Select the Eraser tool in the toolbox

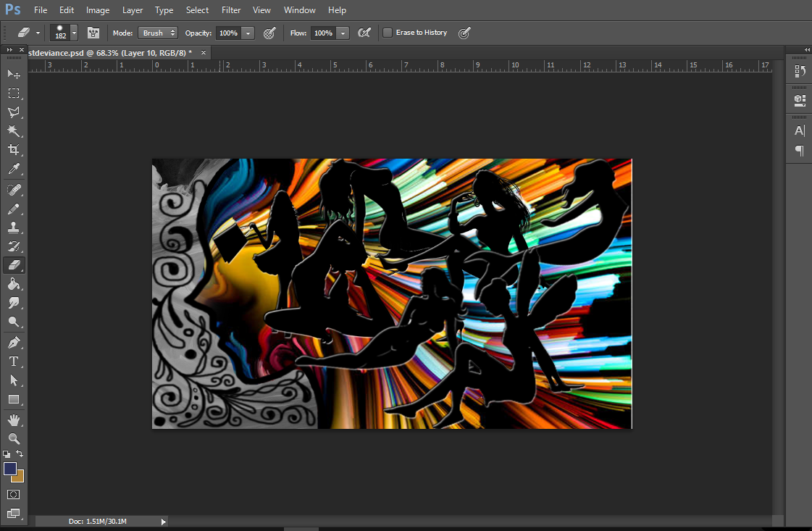(14, 265)
